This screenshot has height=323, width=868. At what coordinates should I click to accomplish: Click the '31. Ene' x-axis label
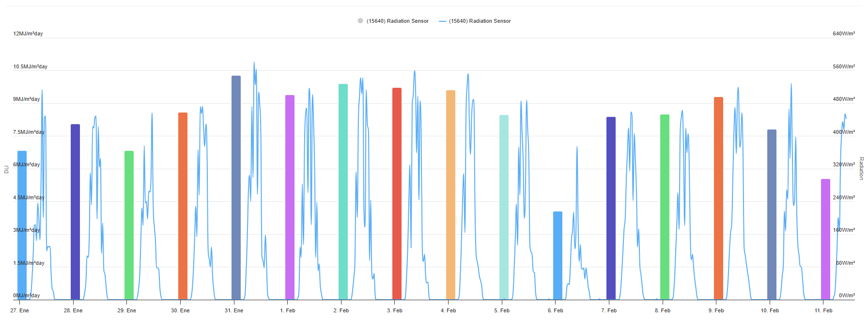coord(234,310)
